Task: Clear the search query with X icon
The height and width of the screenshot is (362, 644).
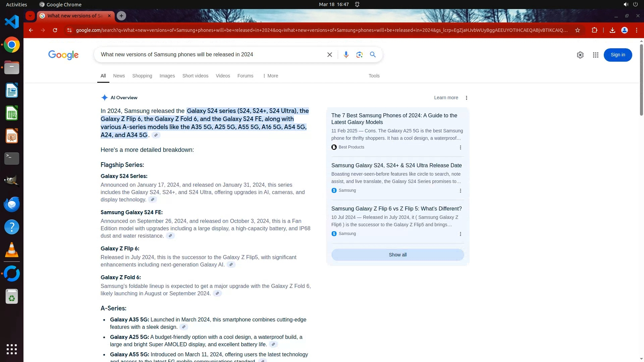Action: pyautogui.click(x=329, y=55)
